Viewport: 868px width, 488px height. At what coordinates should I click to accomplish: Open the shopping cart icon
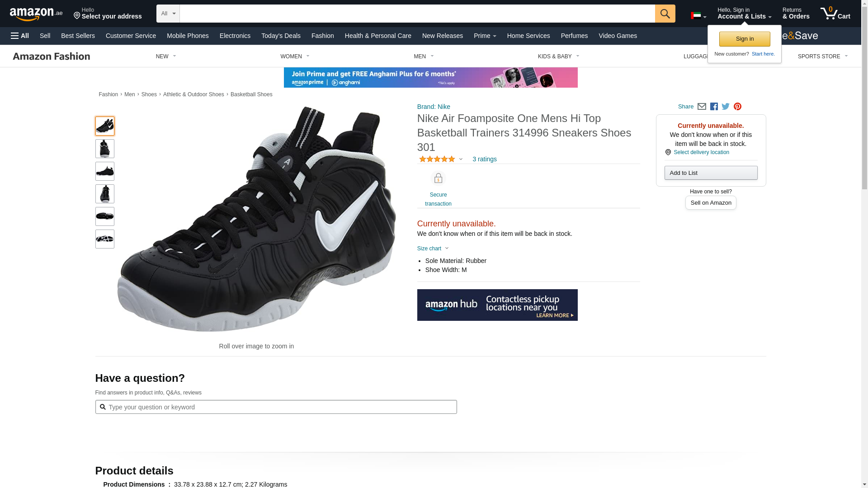click(x=835, y=14)
